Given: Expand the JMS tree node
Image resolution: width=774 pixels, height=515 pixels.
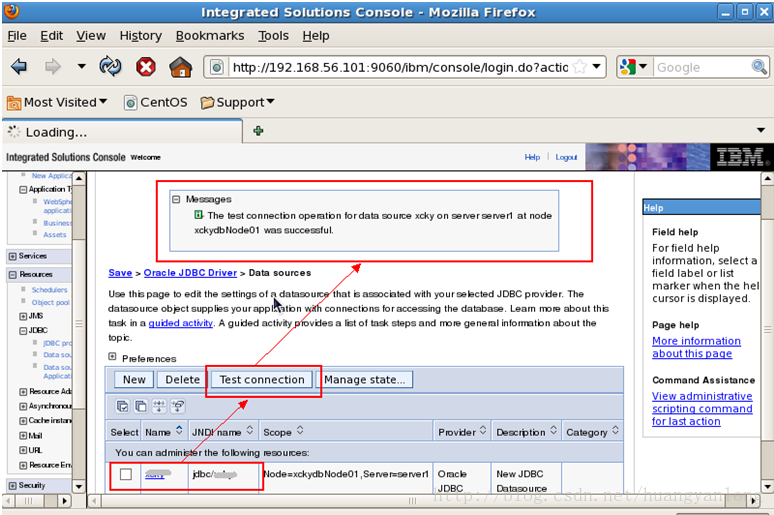Looking at the screenshot, I should click(x=23, y=316).
